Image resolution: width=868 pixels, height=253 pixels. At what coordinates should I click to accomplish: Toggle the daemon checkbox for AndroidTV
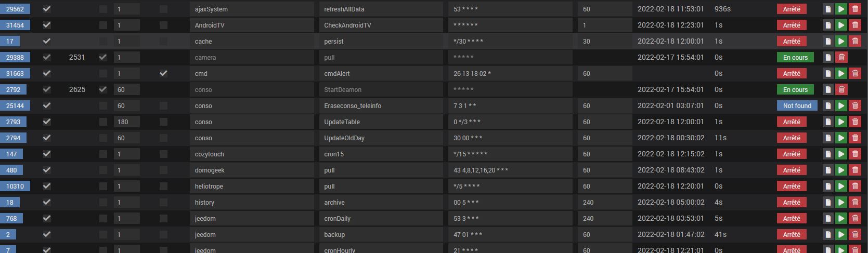coord(103,25)
